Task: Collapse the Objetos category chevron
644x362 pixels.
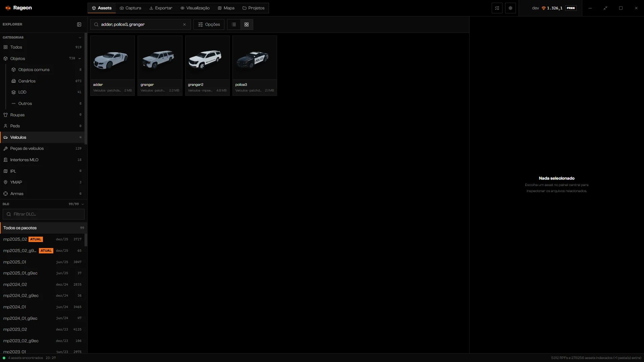Action: coord(80,58)
